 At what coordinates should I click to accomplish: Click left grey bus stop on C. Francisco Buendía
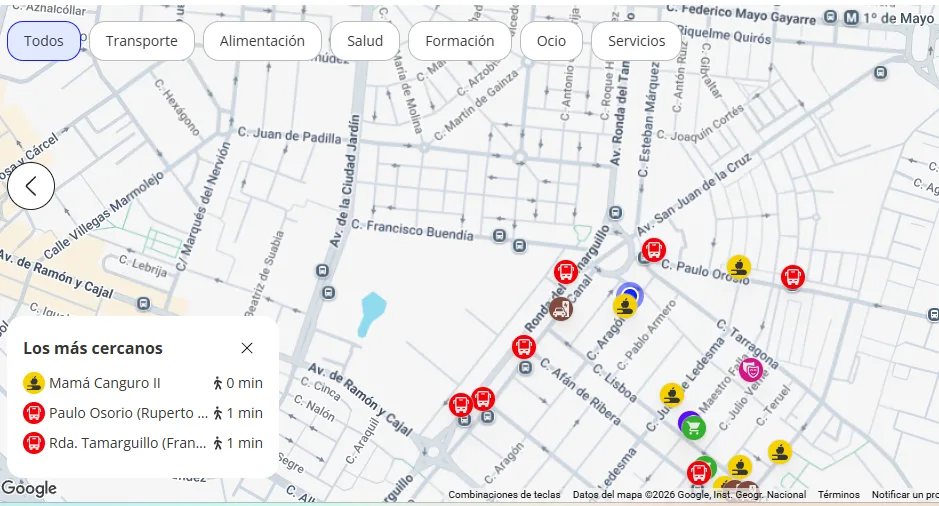(x=499, y=236)
